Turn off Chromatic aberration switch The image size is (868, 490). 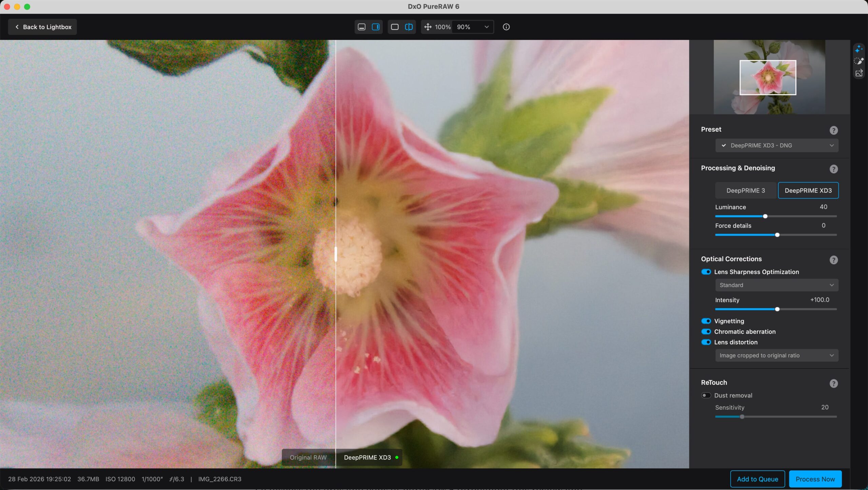pyautogui.click(x=706, y=331)
